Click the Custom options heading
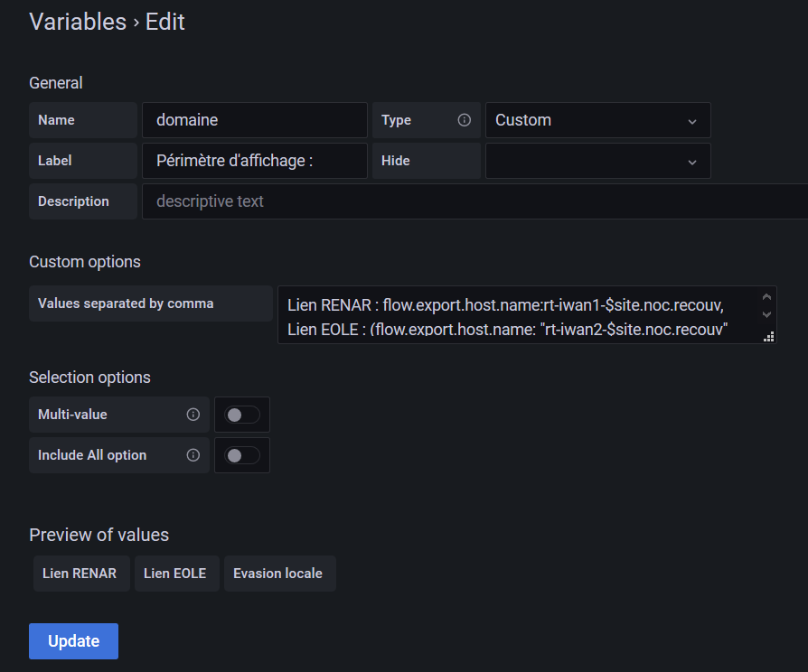Screen dimensions: 808x672 (x=85, y=262)
